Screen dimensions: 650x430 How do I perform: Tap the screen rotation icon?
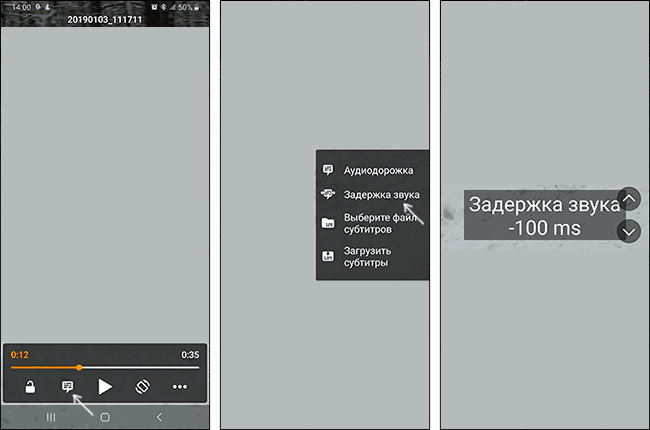(143, 387)
